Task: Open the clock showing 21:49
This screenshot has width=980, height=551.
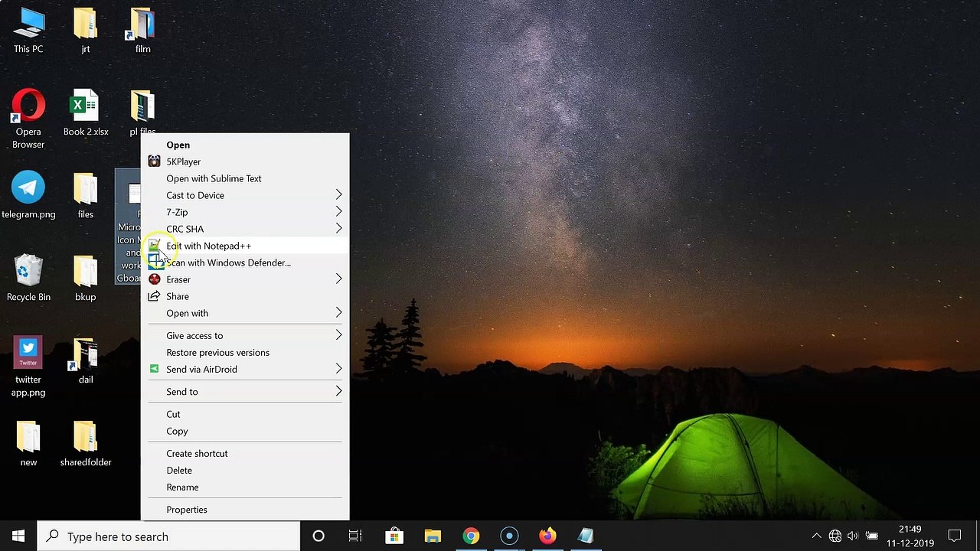Action: tap(910, 536)
